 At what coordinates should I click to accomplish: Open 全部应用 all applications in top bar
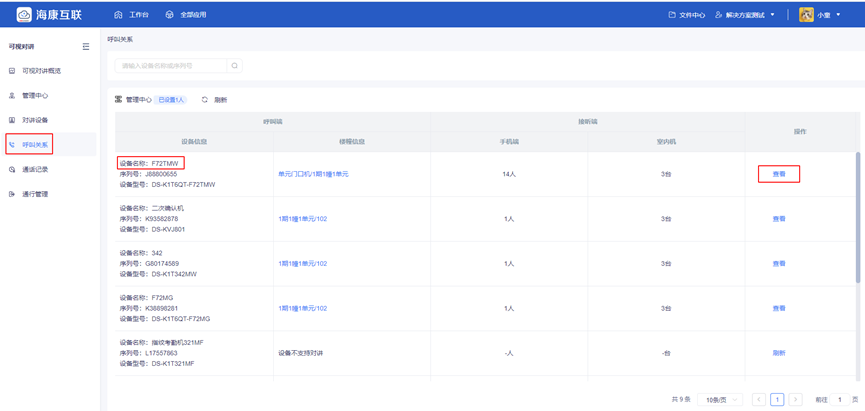pos(186,15)
